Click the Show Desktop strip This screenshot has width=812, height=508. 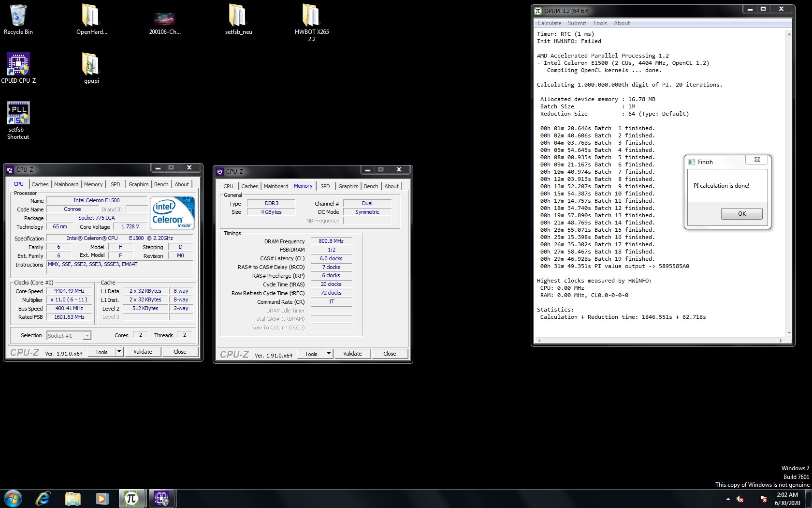(x=809, y=499)
